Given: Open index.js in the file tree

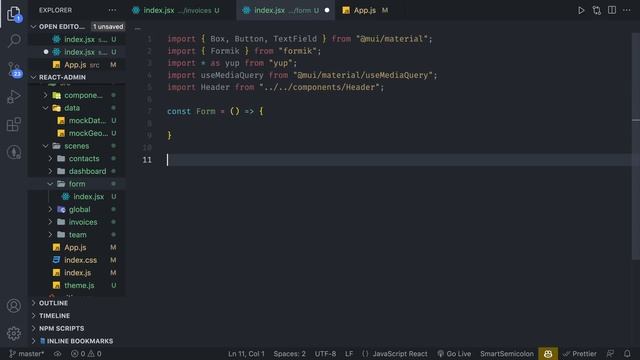Looking at the screenshot, I should [77, 273].
